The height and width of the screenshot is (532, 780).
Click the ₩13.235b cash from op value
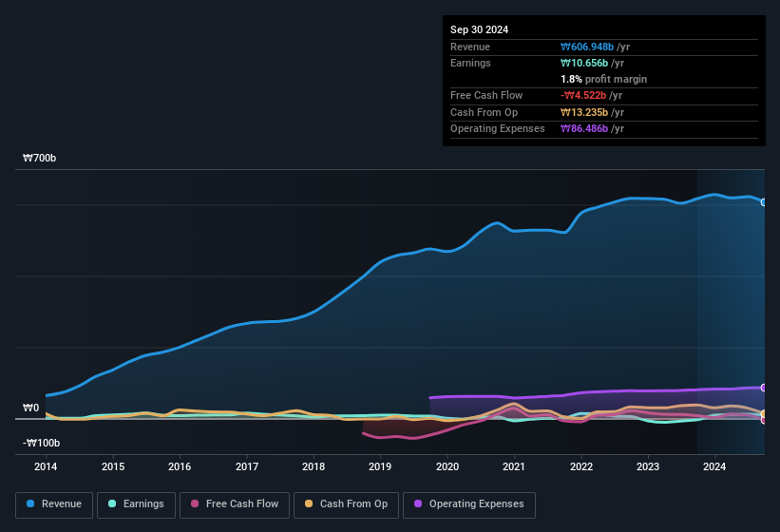584,112
